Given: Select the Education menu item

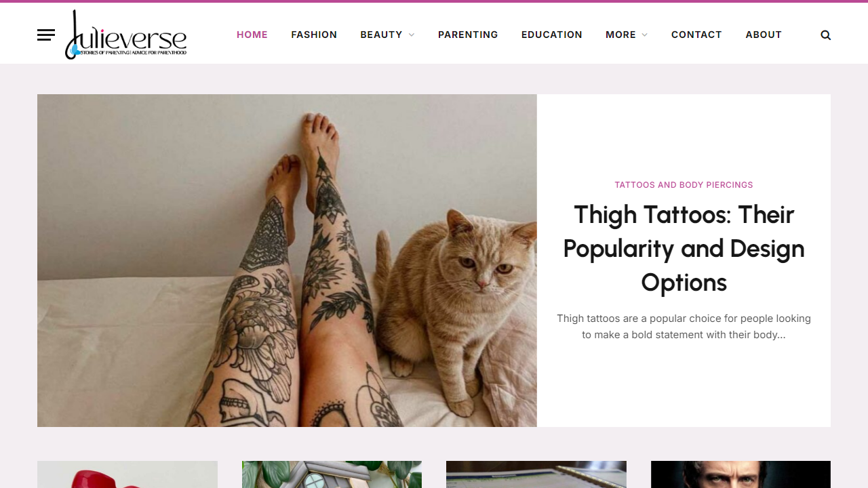Looking at the screenshot, I should coord(552,35).
